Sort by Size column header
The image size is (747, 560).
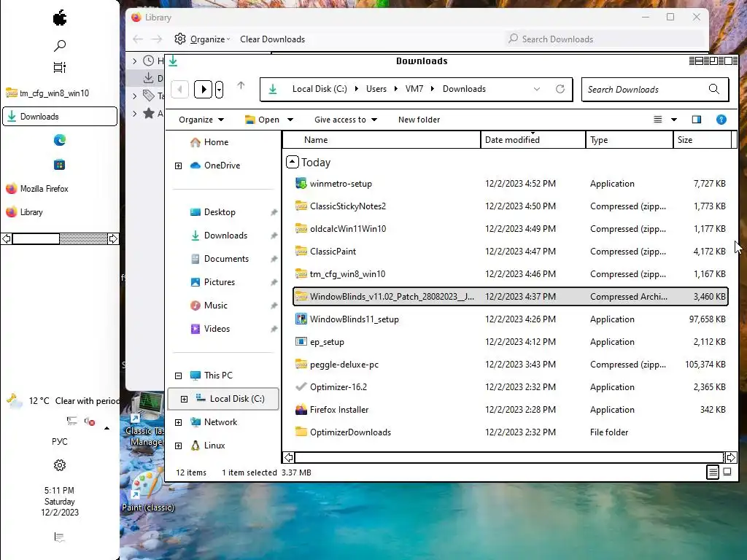click(703, 140)
